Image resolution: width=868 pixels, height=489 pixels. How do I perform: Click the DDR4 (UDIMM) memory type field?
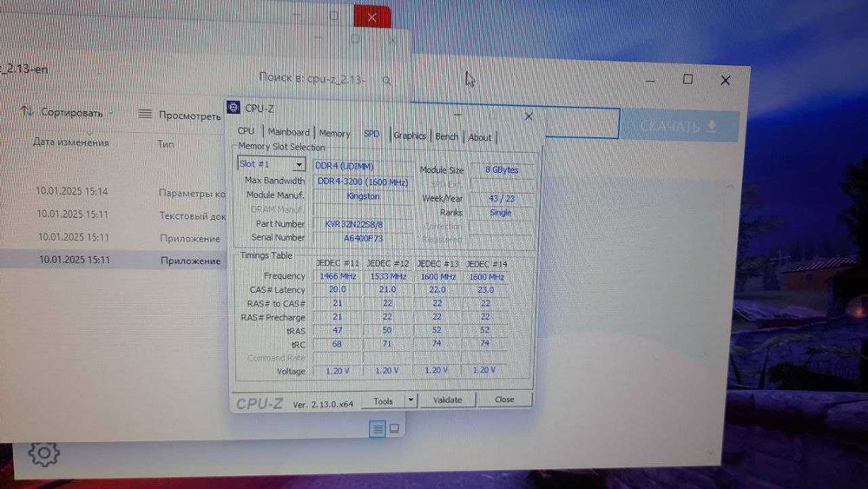(363, 166)
